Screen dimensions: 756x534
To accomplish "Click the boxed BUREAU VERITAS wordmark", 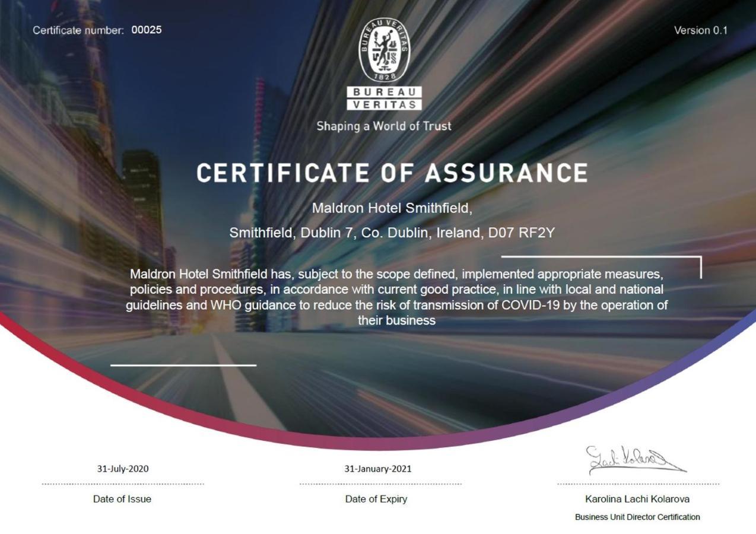I will pos(385,98).
